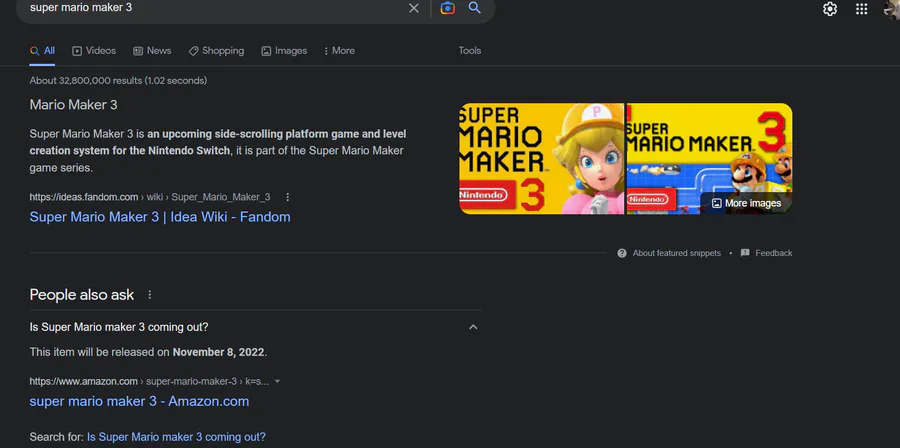
Task: Click the help question mark icon
Action: click(622, 253)
